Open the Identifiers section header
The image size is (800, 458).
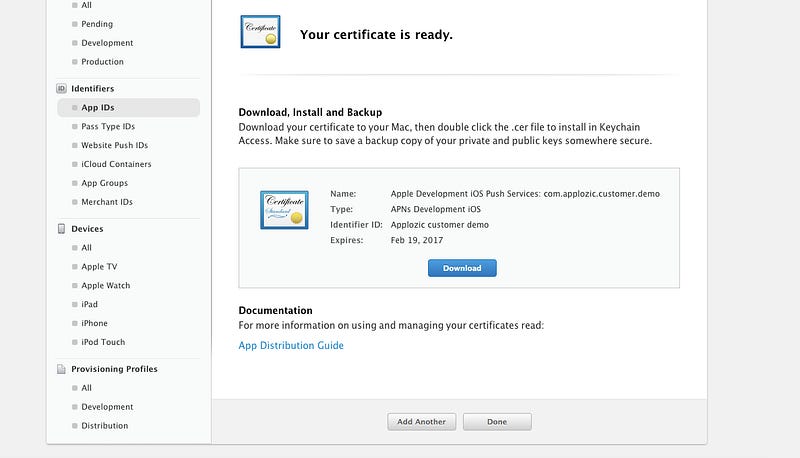pos(92,89)
